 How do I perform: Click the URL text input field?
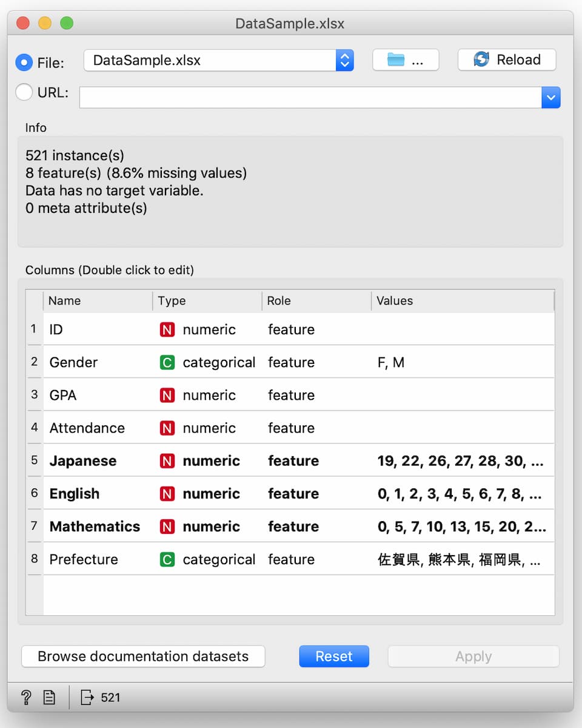310,97
